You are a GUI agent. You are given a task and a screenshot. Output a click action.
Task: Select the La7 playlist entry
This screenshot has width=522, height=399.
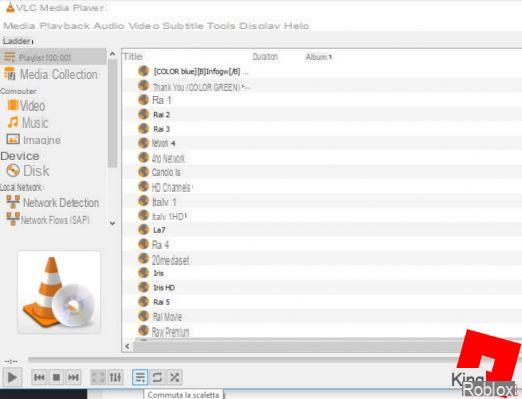click(159, 230)
